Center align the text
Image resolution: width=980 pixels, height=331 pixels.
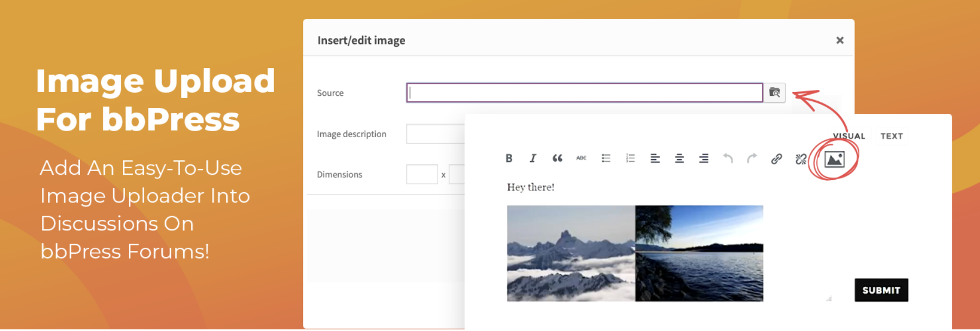click(679, 158)
